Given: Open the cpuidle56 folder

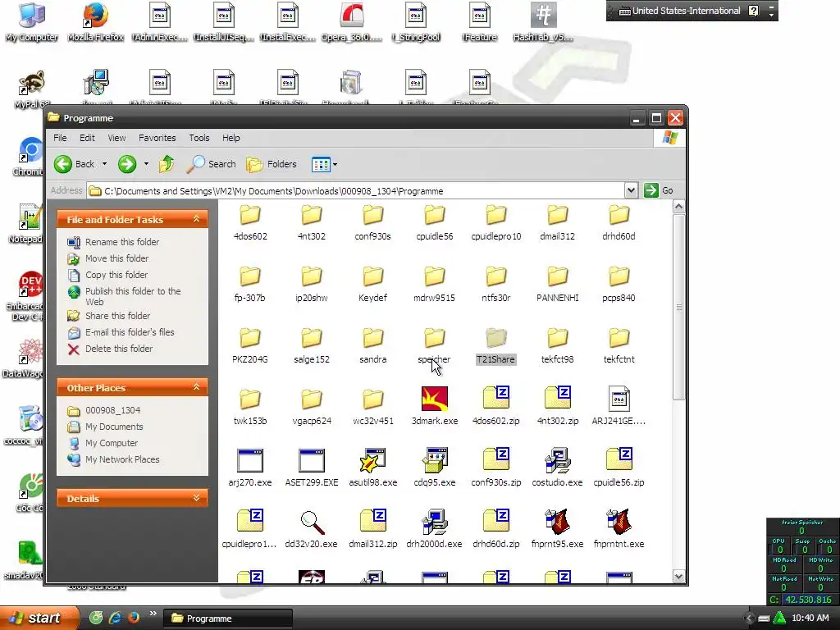Looking at the screenshot, I should (435, 223).
